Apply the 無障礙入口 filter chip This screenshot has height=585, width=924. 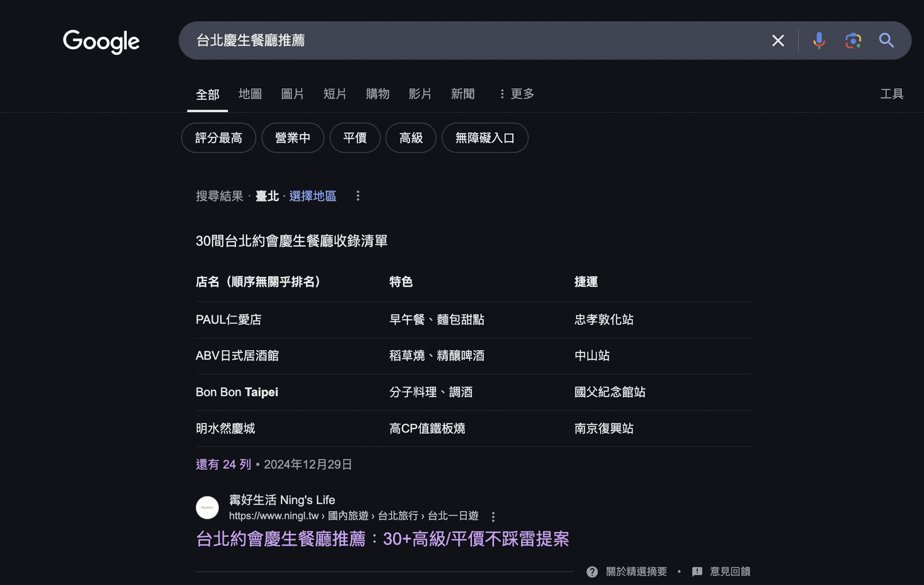pos(485,138)
